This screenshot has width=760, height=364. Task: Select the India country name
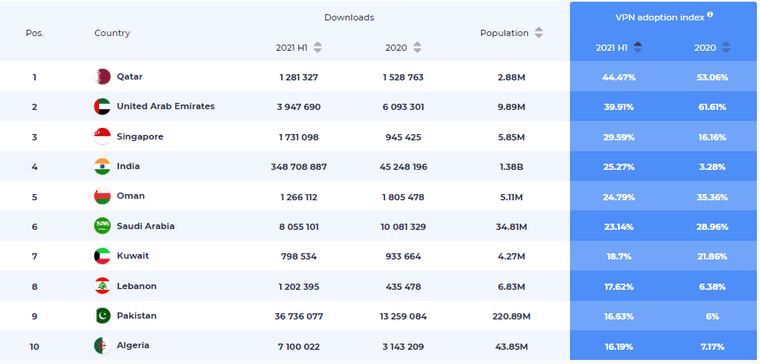pyautogui.click(x=128, y=166)
